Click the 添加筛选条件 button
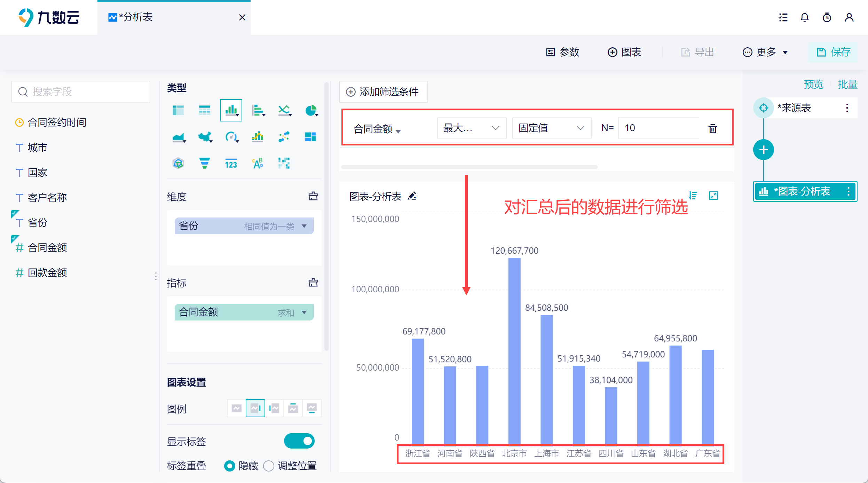 (x=383, y=92)
